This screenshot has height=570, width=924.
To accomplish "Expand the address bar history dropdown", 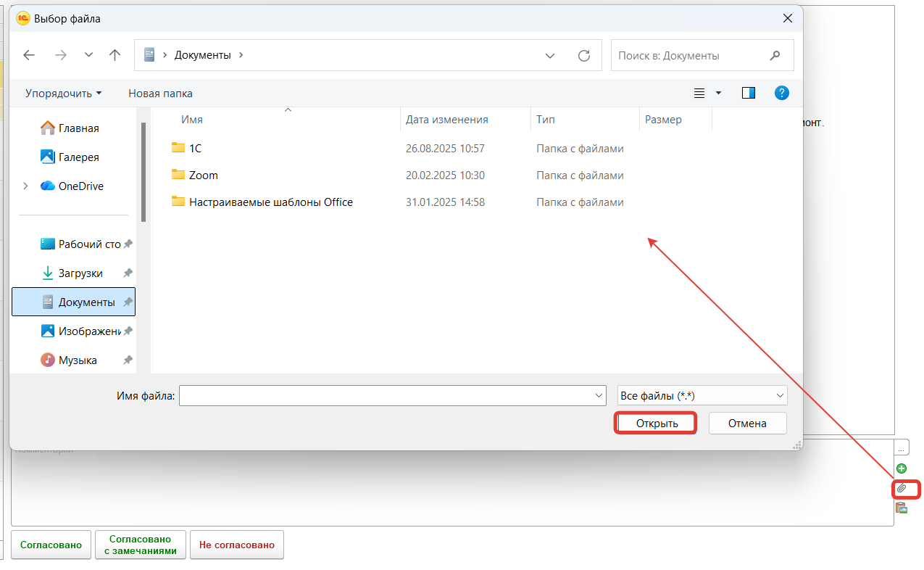I will pyautogui.click(x=550, y=55).
